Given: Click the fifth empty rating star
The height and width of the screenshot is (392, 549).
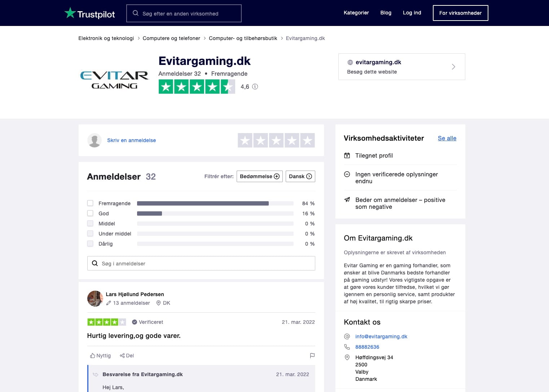Looking at the screenshot, I should (x=307, y=140).
